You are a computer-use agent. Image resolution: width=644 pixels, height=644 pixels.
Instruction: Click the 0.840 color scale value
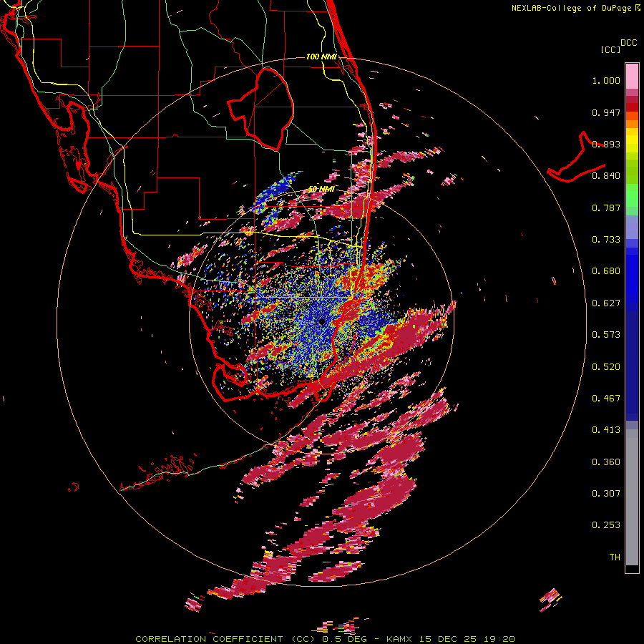click(x=606, y=176)
